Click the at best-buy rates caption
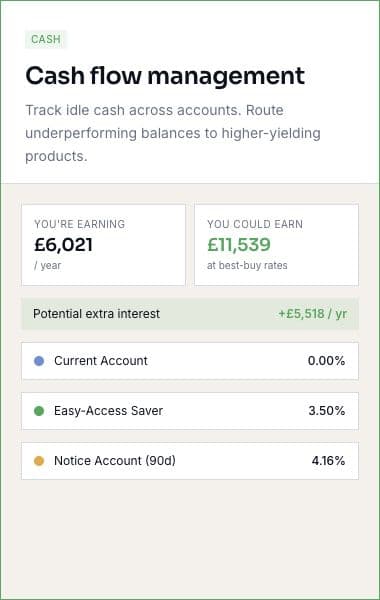The image size is (380, 600). (x=247, y=266)
